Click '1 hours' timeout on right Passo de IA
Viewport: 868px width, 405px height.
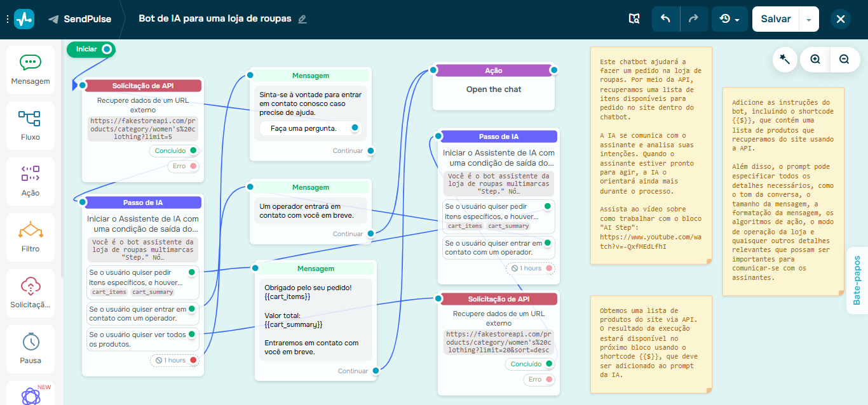click(531, 268)
